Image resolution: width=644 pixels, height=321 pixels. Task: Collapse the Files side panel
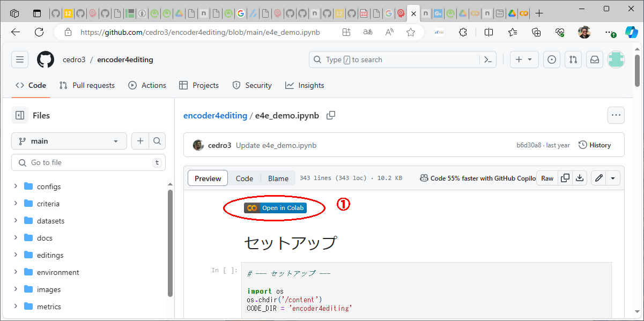pos(20,115)
